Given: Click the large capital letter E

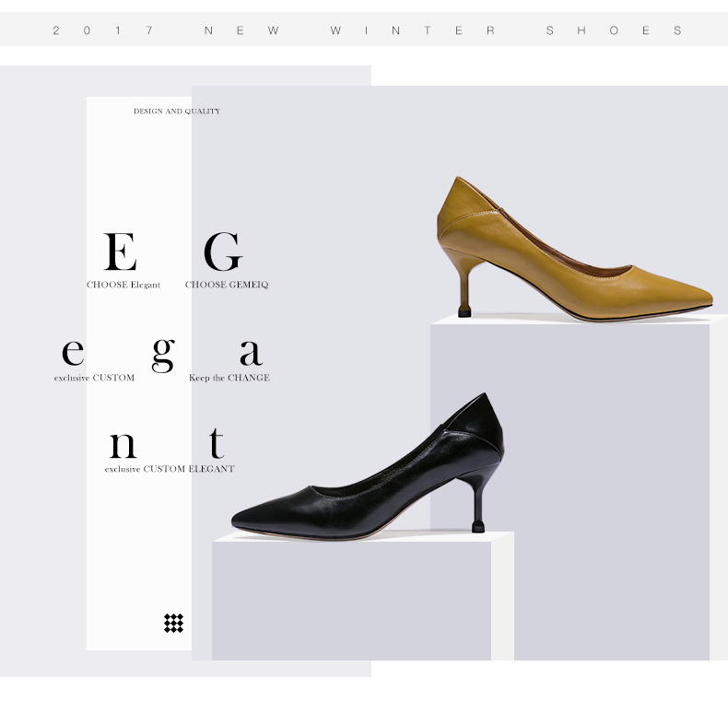Looking at the screenshot, I should pos(121,252).
